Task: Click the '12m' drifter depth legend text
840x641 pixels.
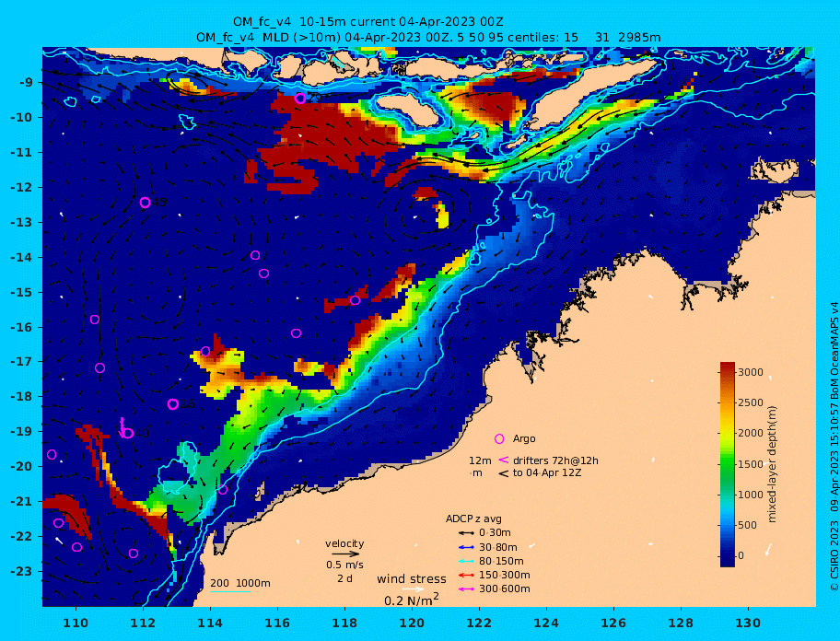Action: click(480, 460)
